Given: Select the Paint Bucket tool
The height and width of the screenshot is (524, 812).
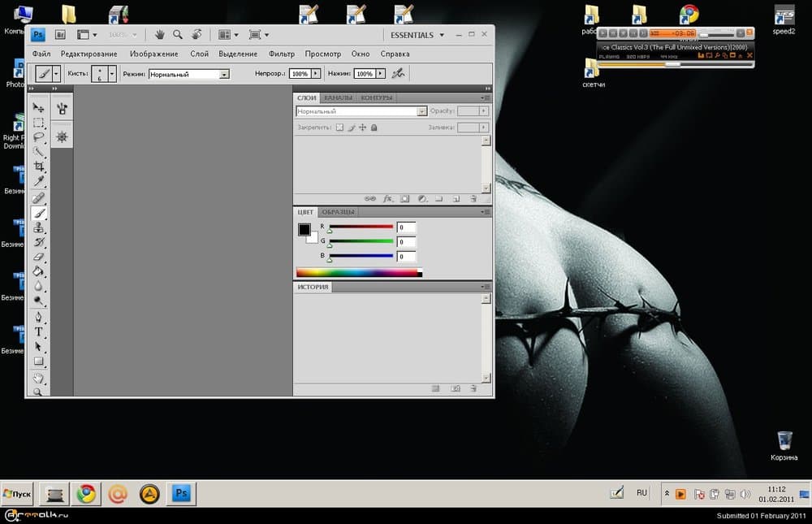Looking at the screenshot, I should tap(38, 271).
